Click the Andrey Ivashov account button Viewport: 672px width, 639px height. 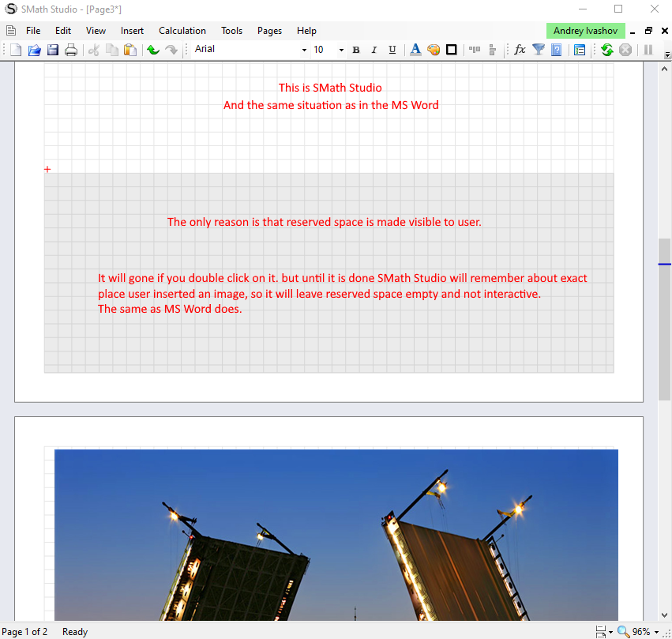[x=585, y=31]
